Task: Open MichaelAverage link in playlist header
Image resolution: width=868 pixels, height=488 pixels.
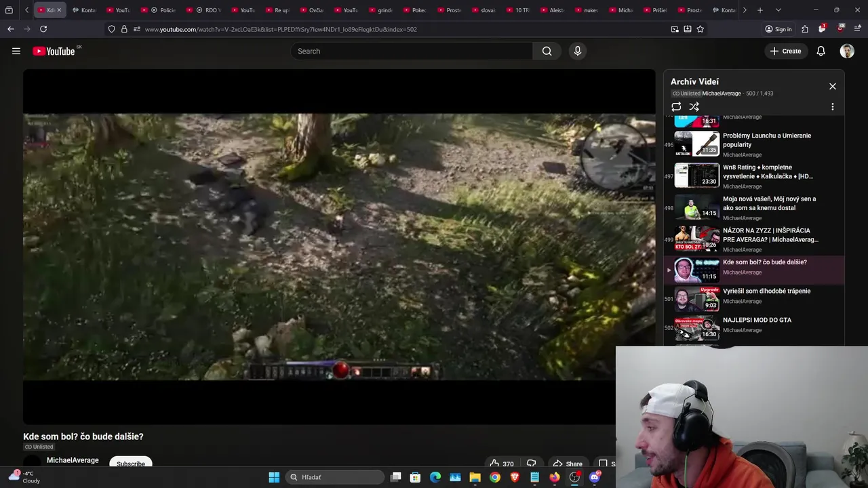Action: (721, 94)
